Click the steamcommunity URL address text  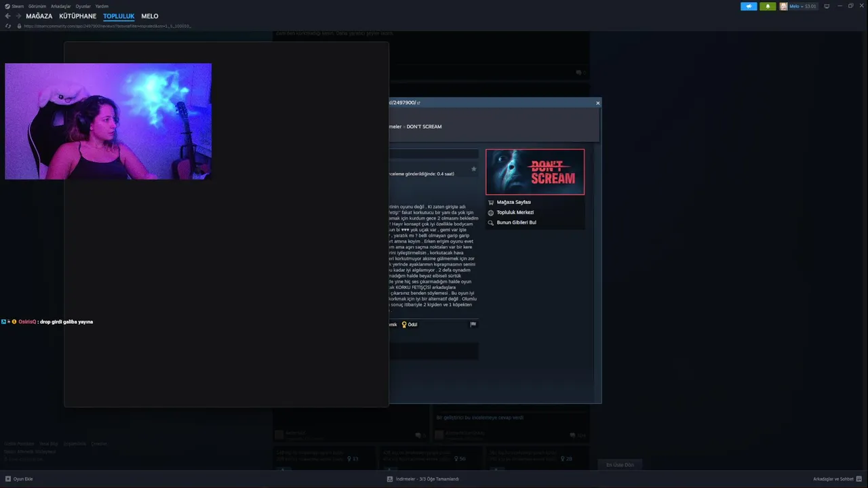pyautogui.click(x=107, y=26)
